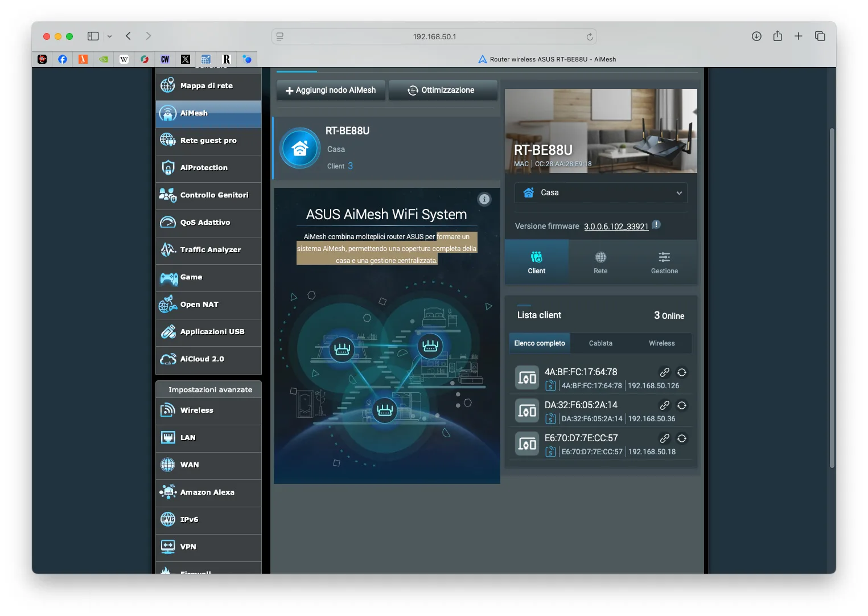
Task: Click device icon for 4A:BF:FC:17:64:78
Action: [x=527, y=378]
